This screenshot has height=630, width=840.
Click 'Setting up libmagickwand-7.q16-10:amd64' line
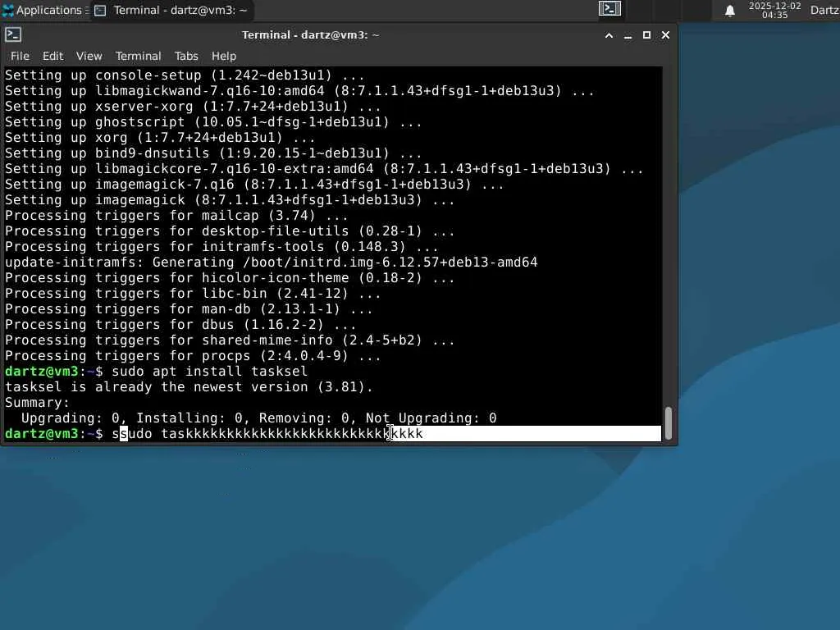(x=299, y=90)
